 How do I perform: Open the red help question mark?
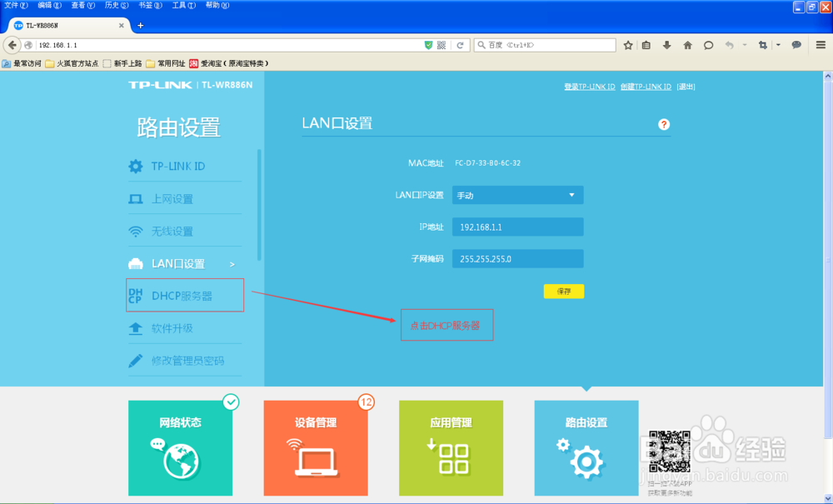click(x=664, y=124)
